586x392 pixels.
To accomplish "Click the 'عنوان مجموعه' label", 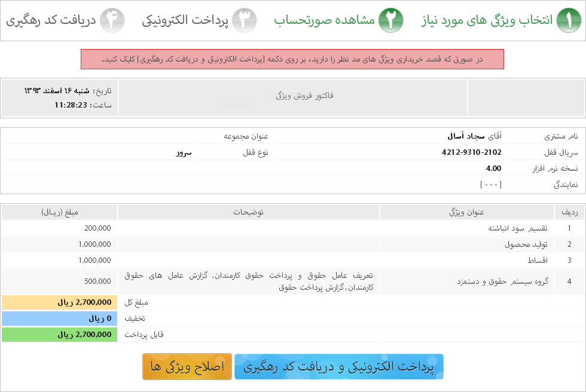I will click(x=246, y=136).
